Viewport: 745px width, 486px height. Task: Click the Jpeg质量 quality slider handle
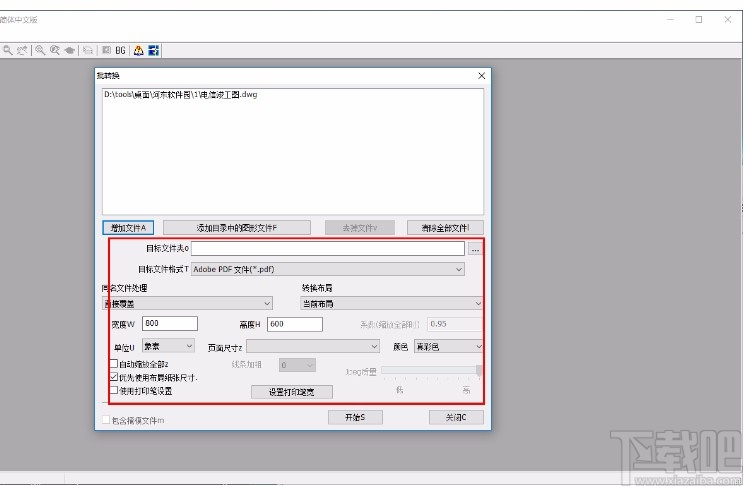pyautogui.click(x=479, y=371)
